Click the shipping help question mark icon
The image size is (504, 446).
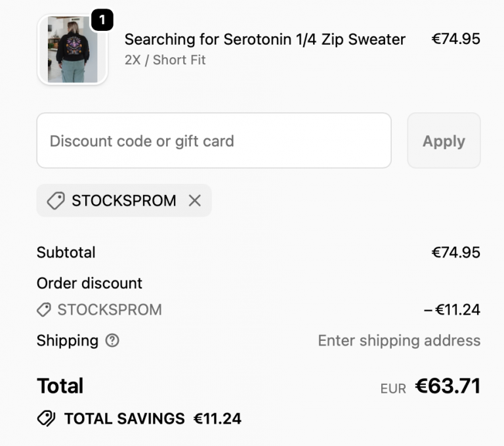tap(112, 340)
